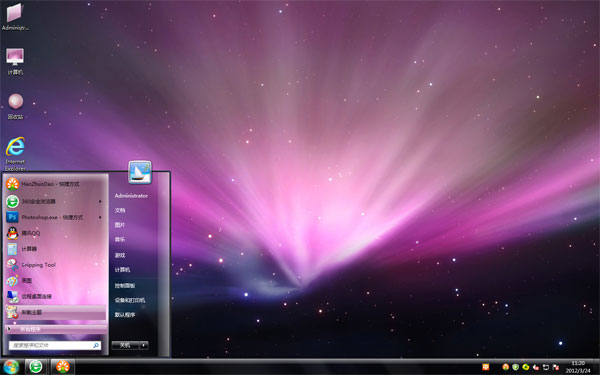Click the orange input method icon in taskbar
The image size is (600, 375).
[x=486, y=367]
